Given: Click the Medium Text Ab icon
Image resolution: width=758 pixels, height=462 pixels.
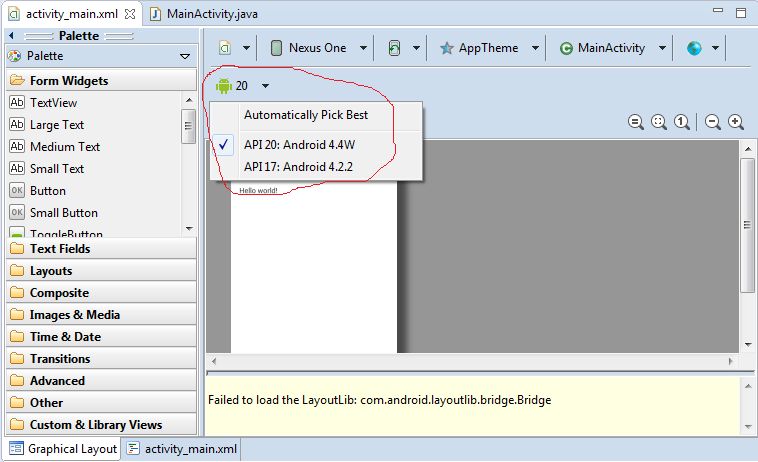Looking at the screenshot, I should tap(17, 146).
